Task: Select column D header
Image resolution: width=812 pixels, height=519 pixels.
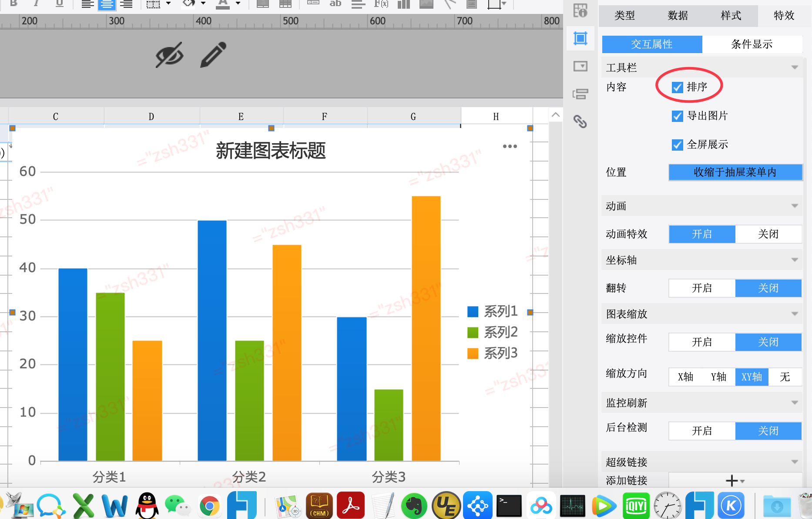Action: pyautogui.click(x=151, y=117)
